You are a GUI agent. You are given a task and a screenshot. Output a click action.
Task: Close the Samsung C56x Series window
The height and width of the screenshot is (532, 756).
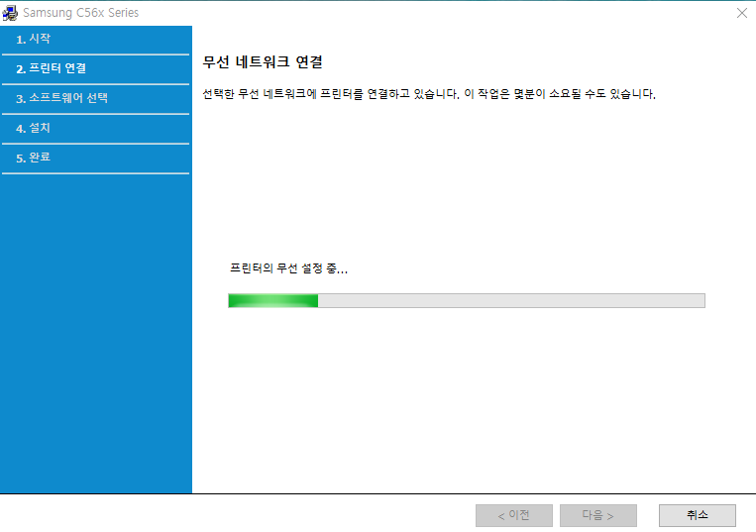click(742, 13)
